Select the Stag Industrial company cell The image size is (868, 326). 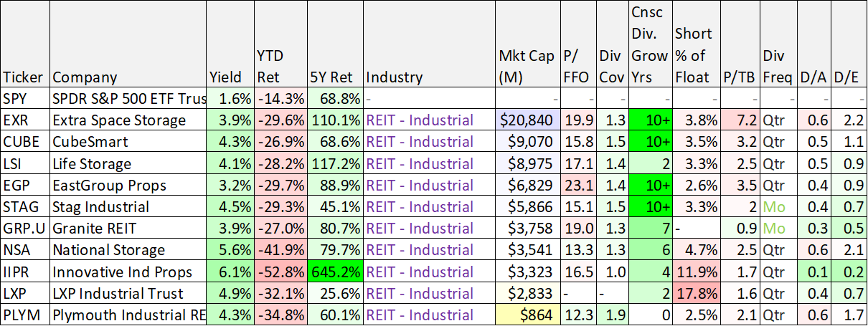pos(128,206)
